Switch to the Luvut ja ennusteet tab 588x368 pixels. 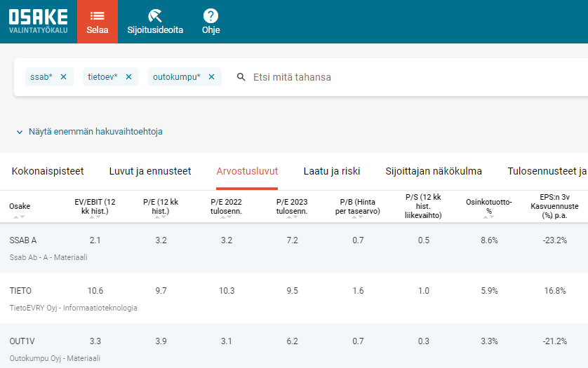(150, 171)
